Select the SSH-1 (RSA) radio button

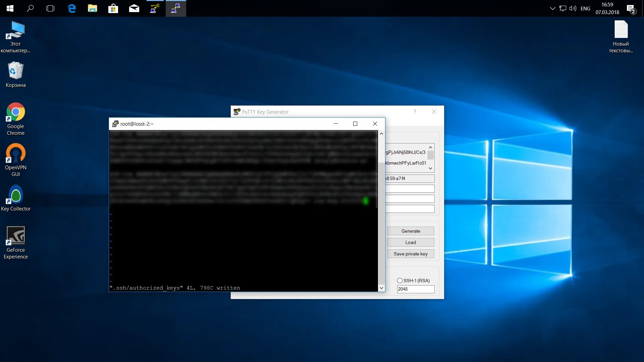point(400,281)
